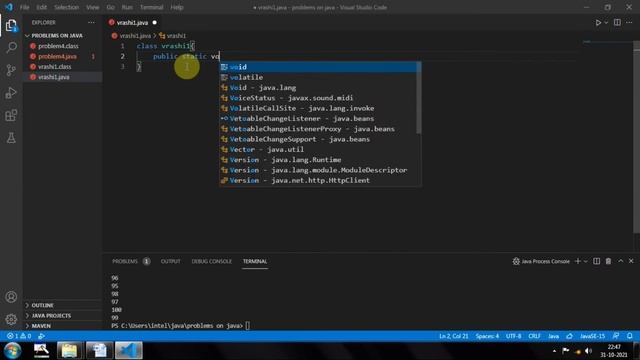Close the terminal panel
Image resolution: width=640 pixels, height=360 pixels.
631,261
